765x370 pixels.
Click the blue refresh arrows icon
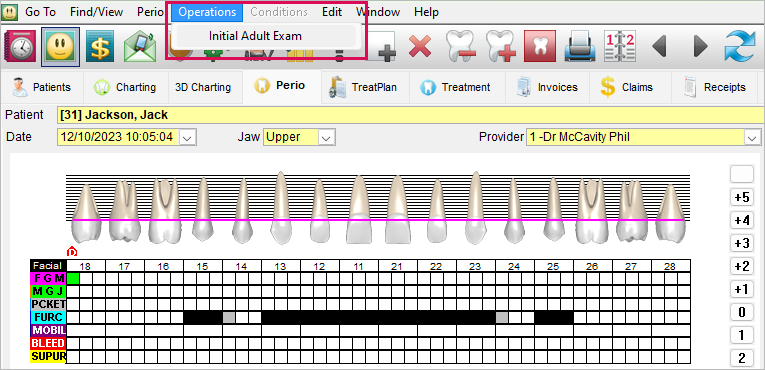[x=740, y=46]
